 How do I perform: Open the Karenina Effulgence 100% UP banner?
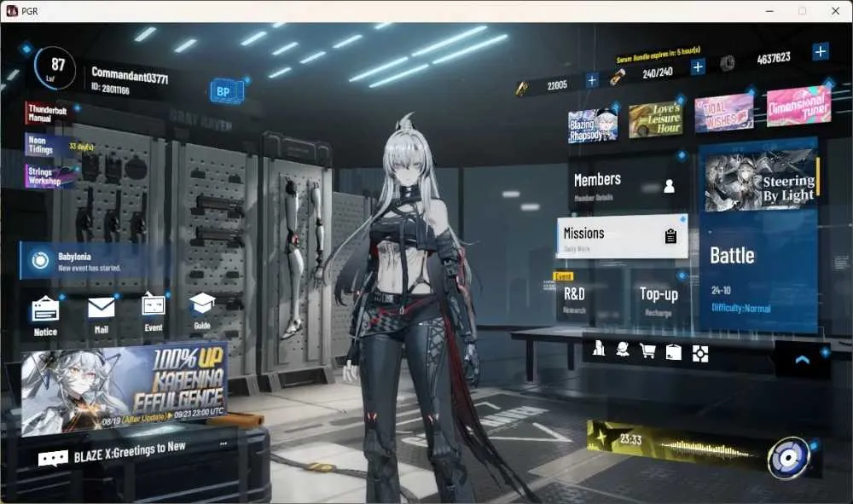point(124,389)
